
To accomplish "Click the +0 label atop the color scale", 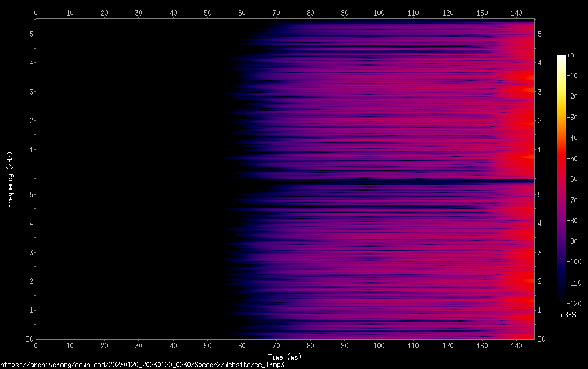I will 570,55.
